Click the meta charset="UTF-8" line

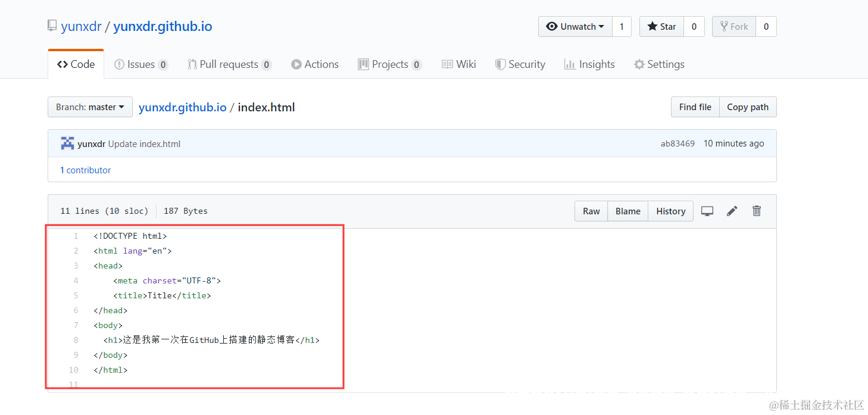coord(167,280)
